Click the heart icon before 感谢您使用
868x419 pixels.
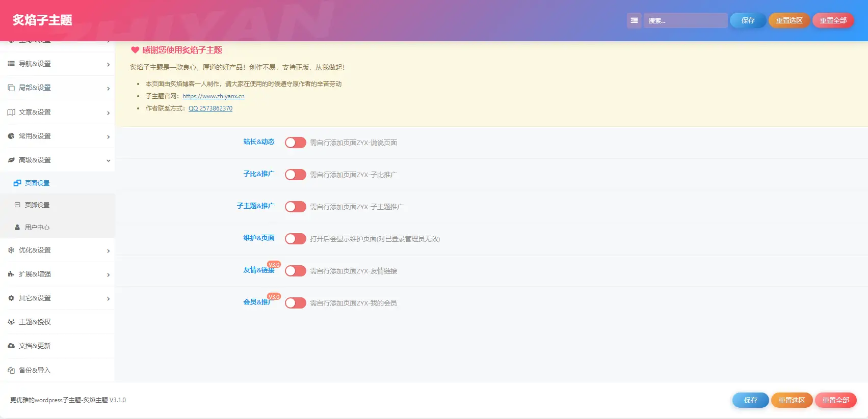[135, 50]
